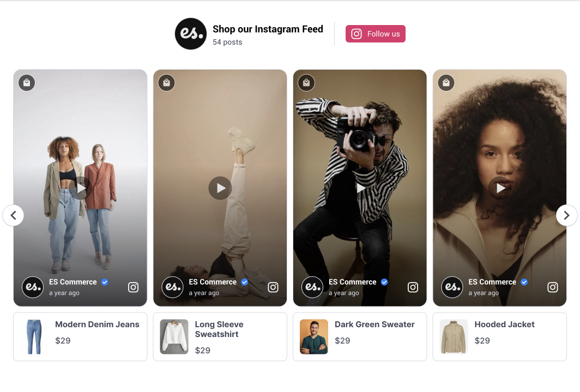Click the Instagram logo icon on the first video card

tap(133, 287)
